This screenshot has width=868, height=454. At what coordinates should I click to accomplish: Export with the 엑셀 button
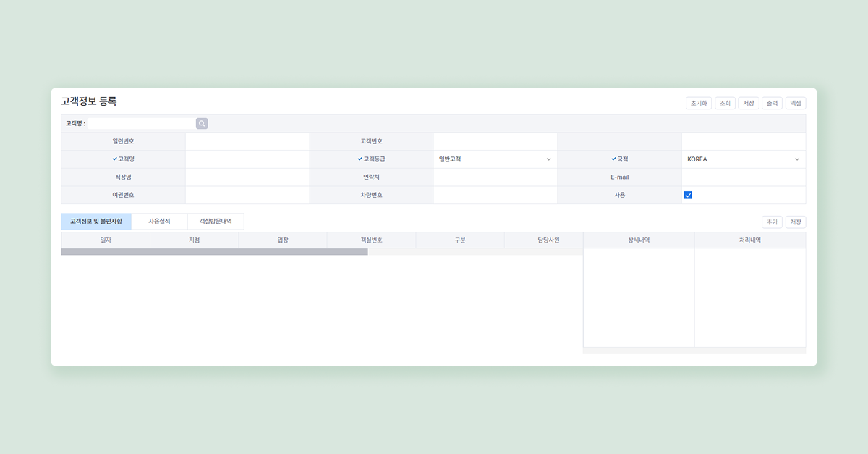coord(796,104)
